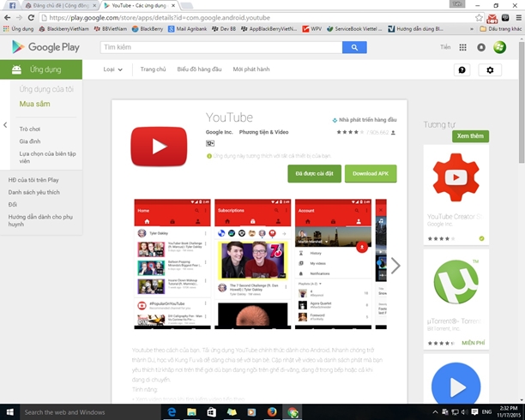Click the Android Ứng dụng icon
Viewport: 525px width, 420px height.
coord(16,69)
